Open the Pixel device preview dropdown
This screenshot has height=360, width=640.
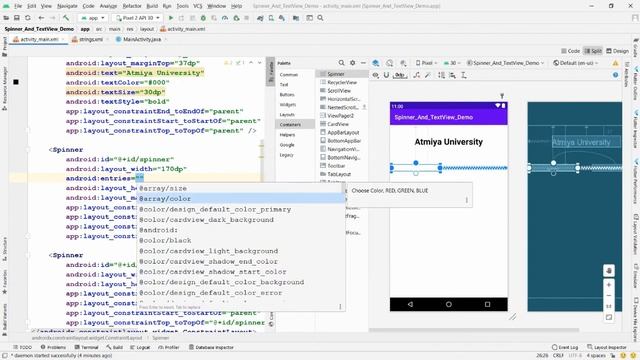[427, 63]
